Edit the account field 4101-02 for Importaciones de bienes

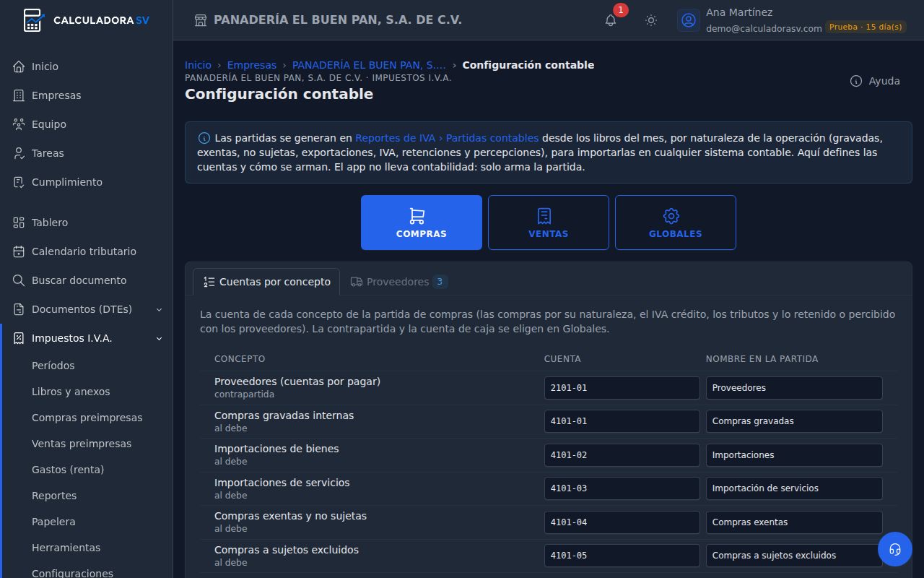622,455
